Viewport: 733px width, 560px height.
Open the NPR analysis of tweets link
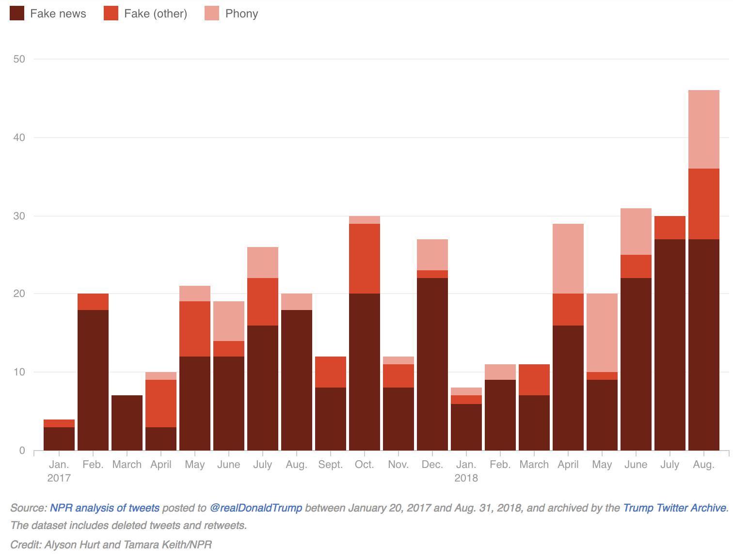pos(105,508)
